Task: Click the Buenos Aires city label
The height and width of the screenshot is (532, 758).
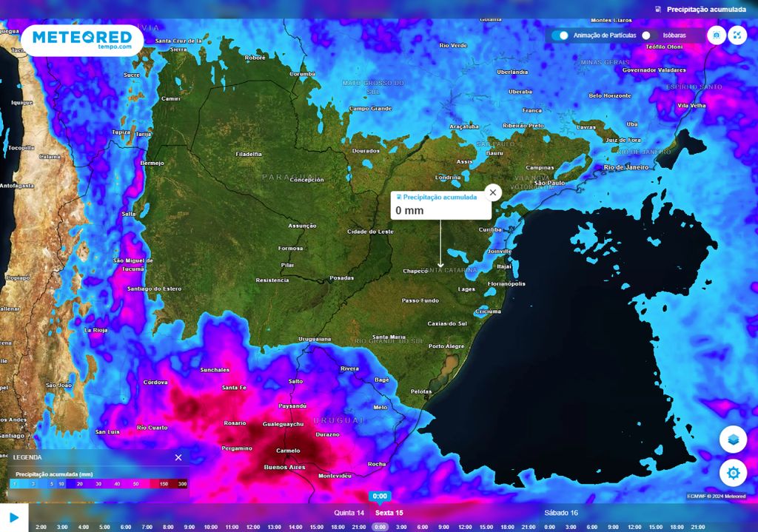Action: (x=285, y=468)
